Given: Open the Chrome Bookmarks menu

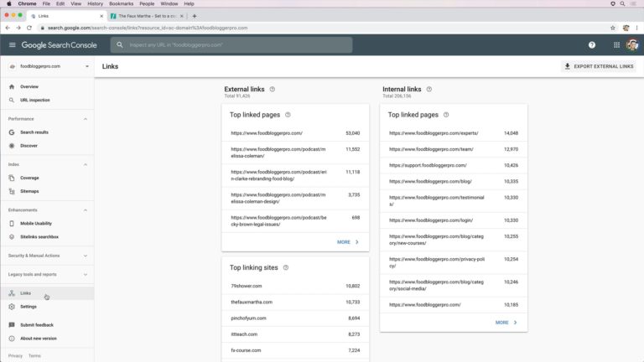Looking at the screenshot, I should coord(121,3).
